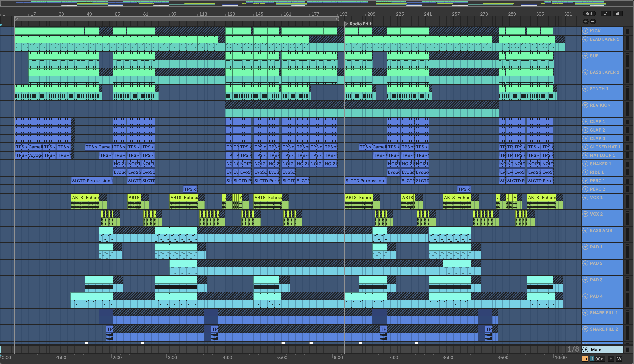The width and height of the screenshot is (634, 364).
Task: Collapse the REV KICK track
Action: (585, 105)
